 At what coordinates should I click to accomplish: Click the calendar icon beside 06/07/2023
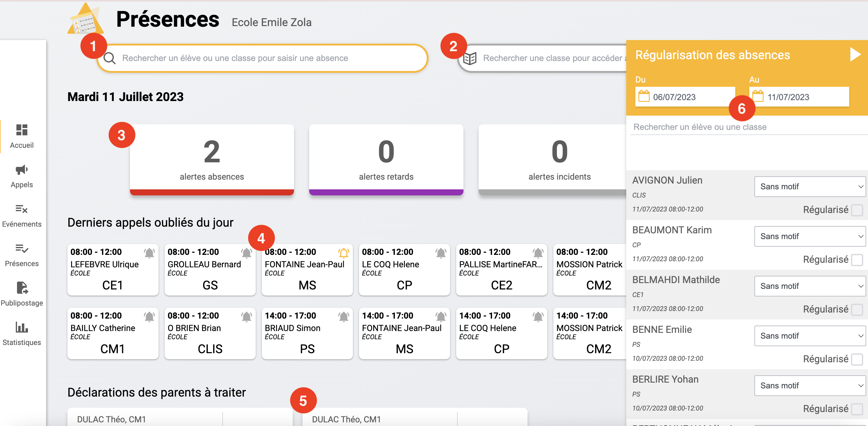click(x=644, y=97)
